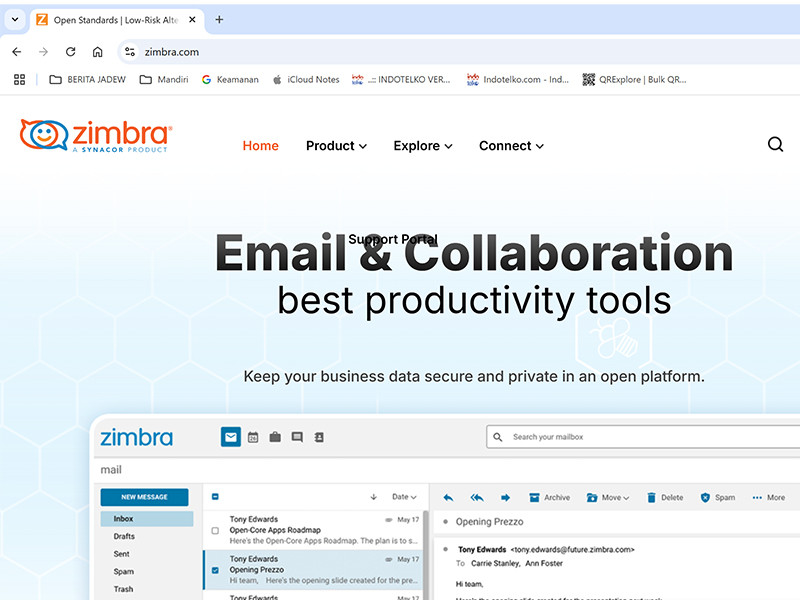Click the New Message button
Image resolution: width=800 pixels, height=600 pixels.
pos(145,496)
